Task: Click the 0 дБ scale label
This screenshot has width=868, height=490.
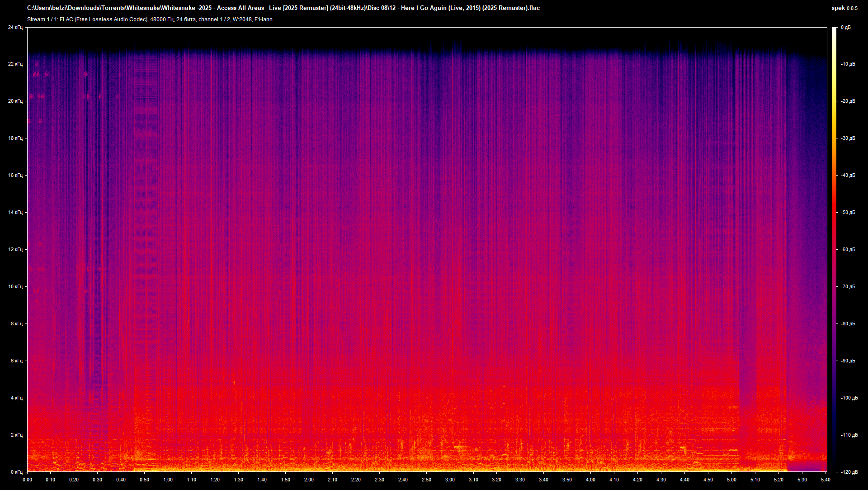Action: [845, 28]
